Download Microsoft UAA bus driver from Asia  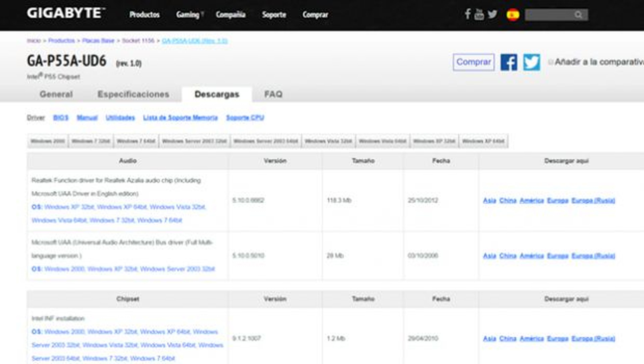click(489, 256)
